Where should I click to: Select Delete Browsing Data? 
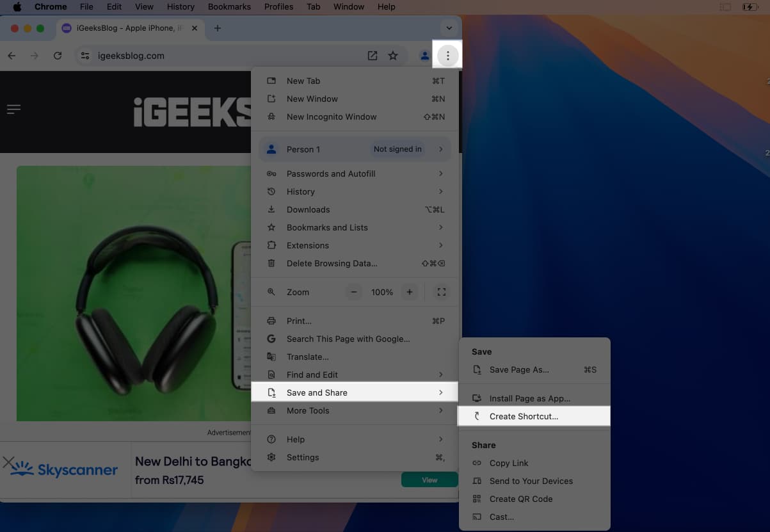point(355,263)
